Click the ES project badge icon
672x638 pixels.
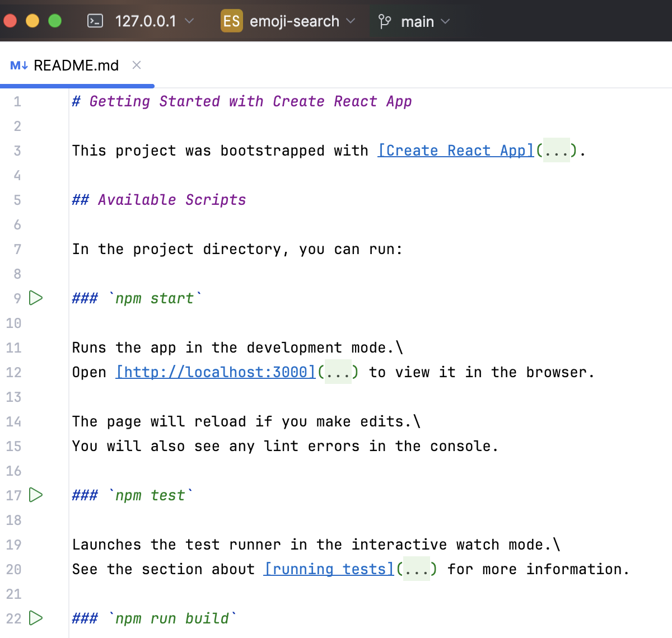coord(231,21)
